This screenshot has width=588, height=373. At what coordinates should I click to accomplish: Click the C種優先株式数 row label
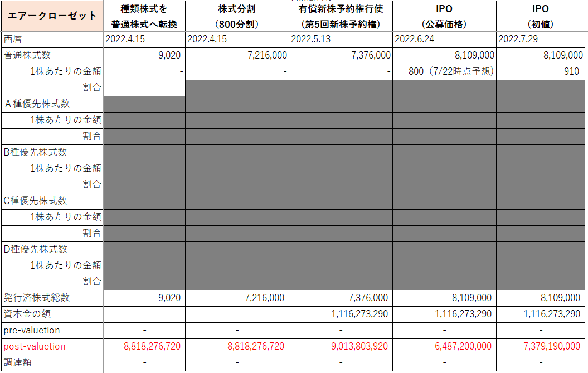click(35, 200)
